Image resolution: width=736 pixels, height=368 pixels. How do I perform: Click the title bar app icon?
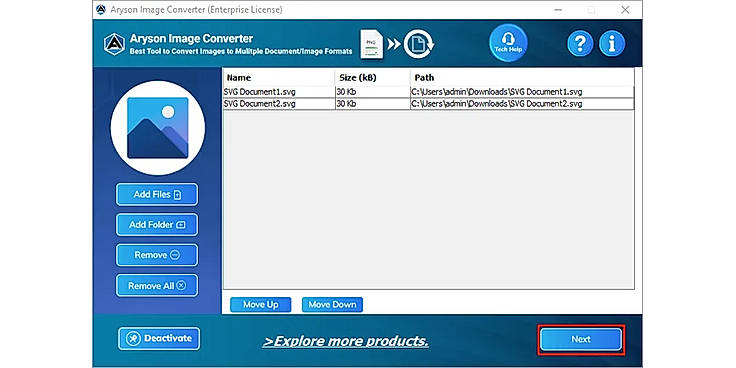(x=101, y=9)
